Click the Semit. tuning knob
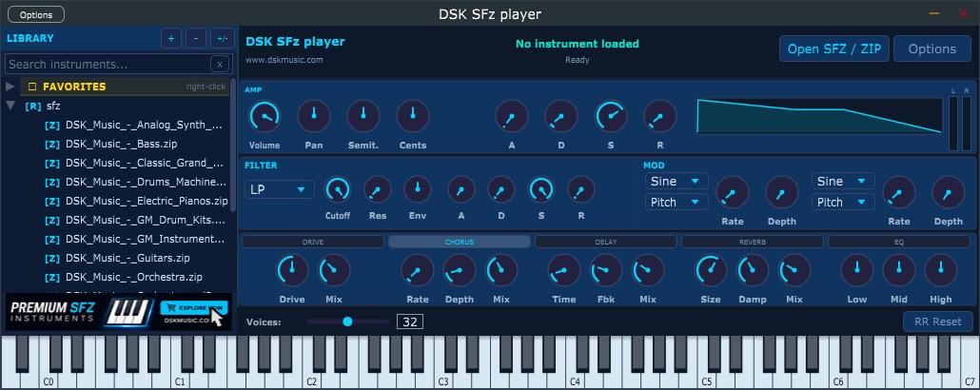Image resolution: width=980 pixels, height=390 pixels. click(363, 116)
